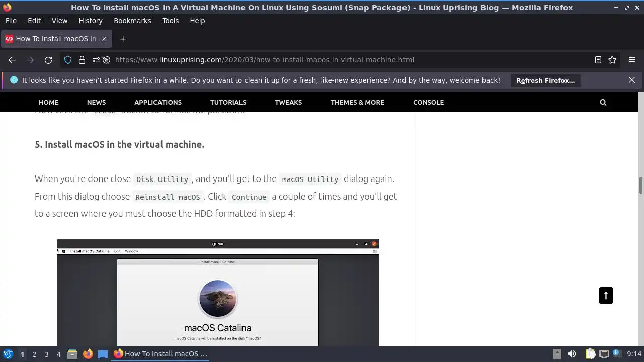Open the volume control in tray

click(572, 354)
